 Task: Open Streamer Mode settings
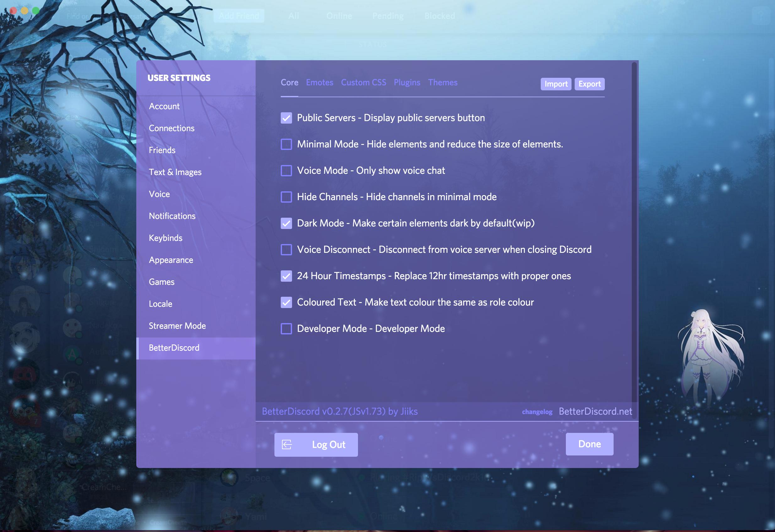177,326
